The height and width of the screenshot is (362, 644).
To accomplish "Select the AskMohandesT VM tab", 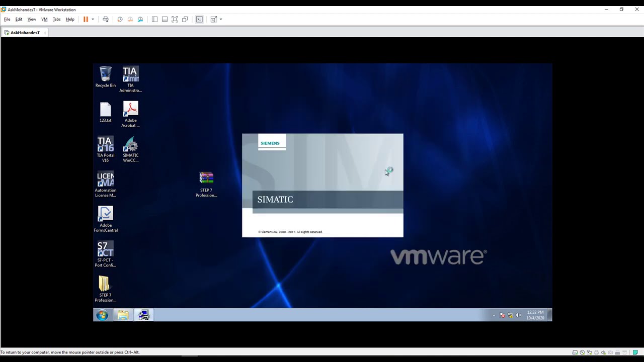I will point(25,33).
